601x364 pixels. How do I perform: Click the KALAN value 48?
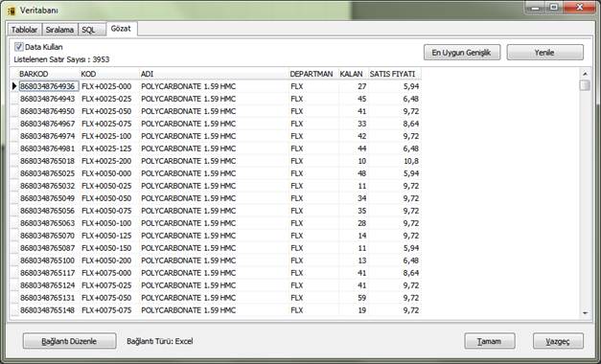[x=354, y=173]
